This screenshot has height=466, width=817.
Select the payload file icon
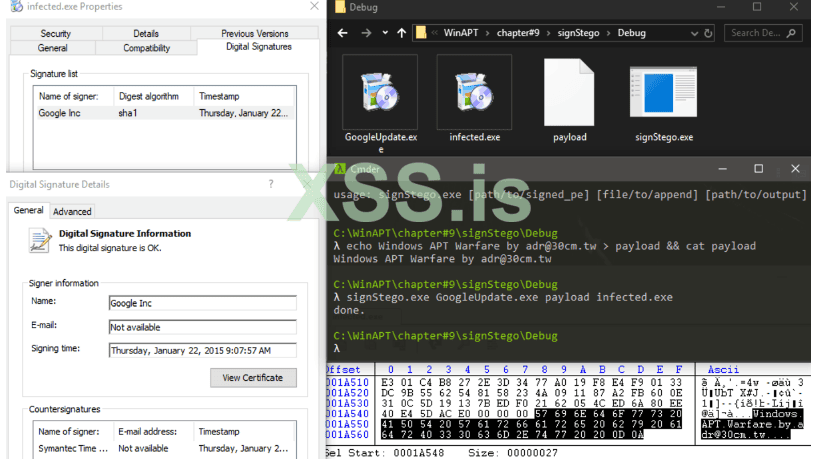tap(569, 92)
